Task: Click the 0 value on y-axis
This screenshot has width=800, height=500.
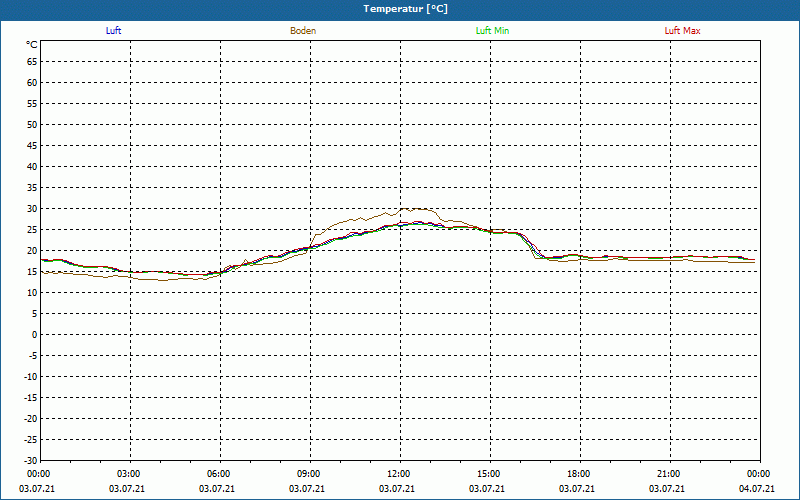Action: tap(35, 335)
